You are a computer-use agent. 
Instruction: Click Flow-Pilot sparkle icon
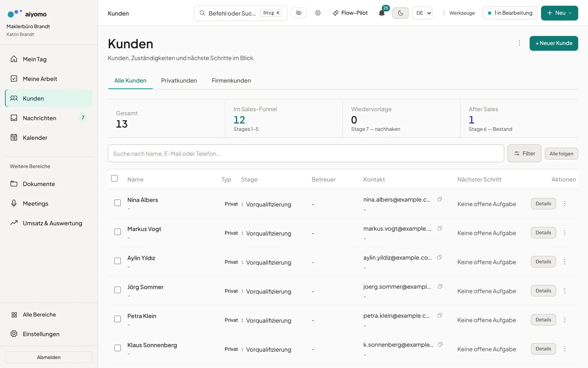pyautogui.click(x=336, y=13)
